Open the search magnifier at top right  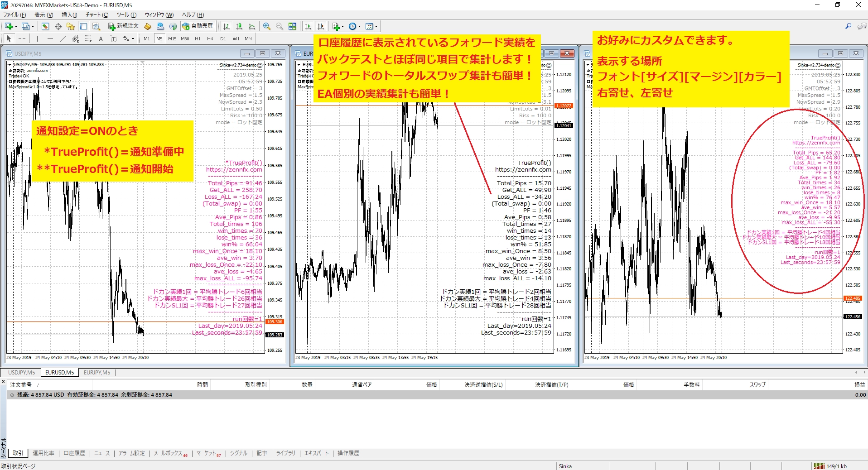(849, 26)
